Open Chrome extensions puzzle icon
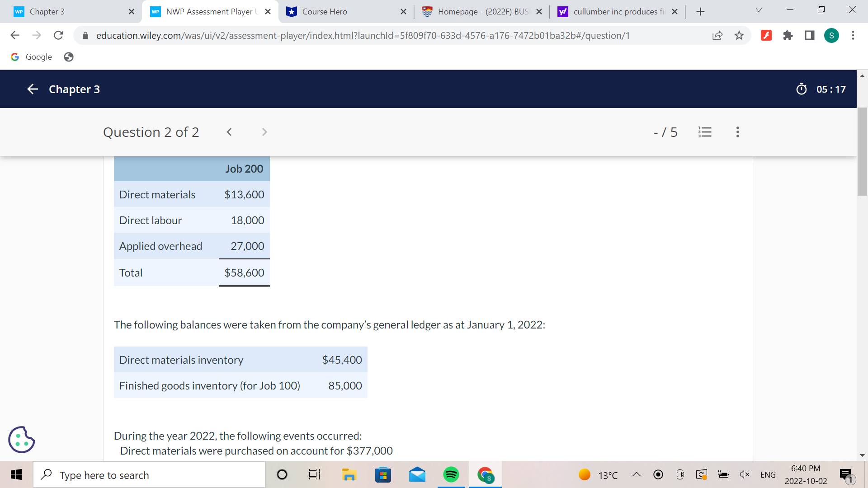The image size is (868, 488). point(788,35)
